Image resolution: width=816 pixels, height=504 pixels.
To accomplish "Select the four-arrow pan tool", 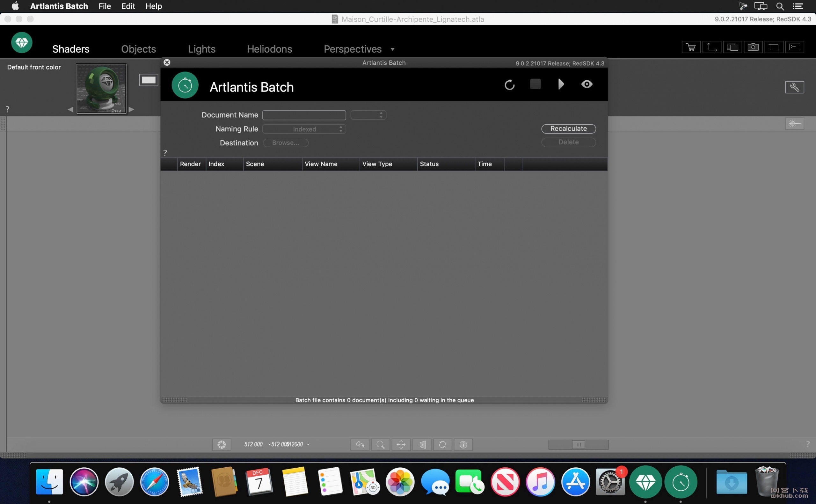I will [x=401, y=444].
